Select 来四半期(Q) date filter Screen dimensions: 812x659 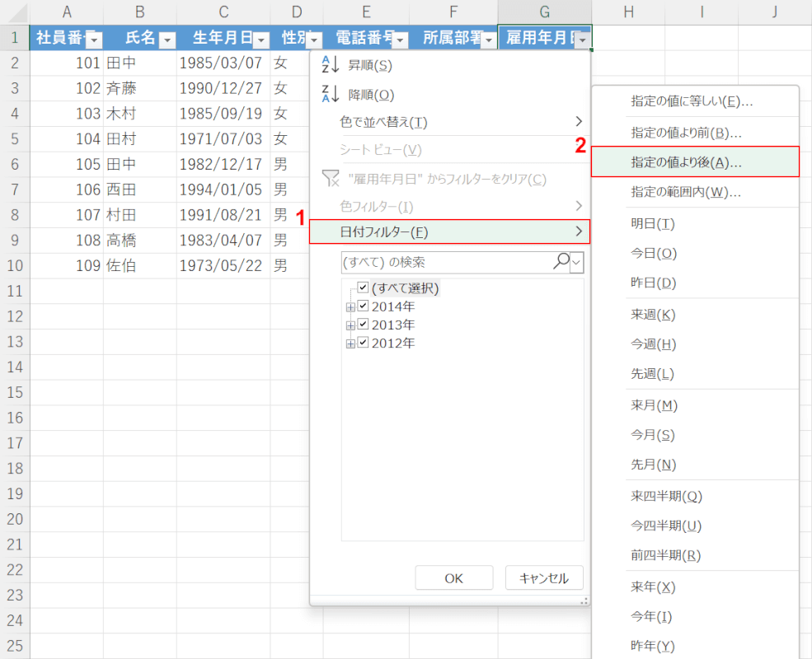click(695, 496)
